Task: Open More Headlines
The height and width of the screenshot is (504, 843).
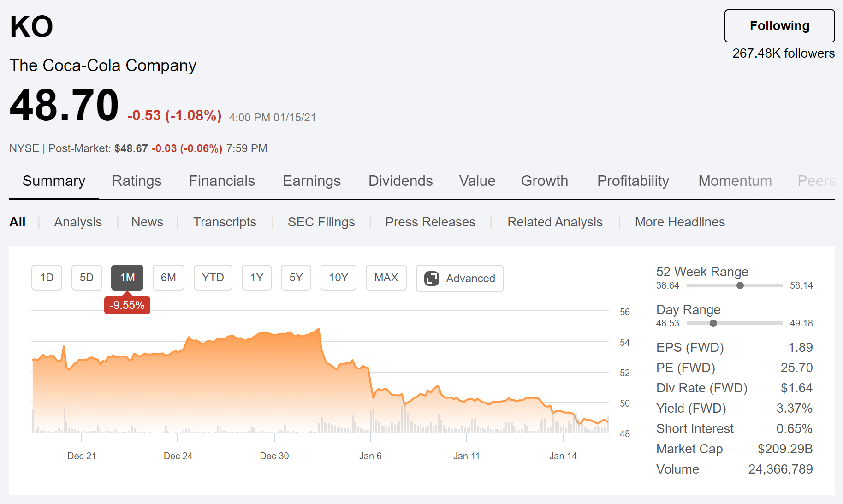Action: 680,222
